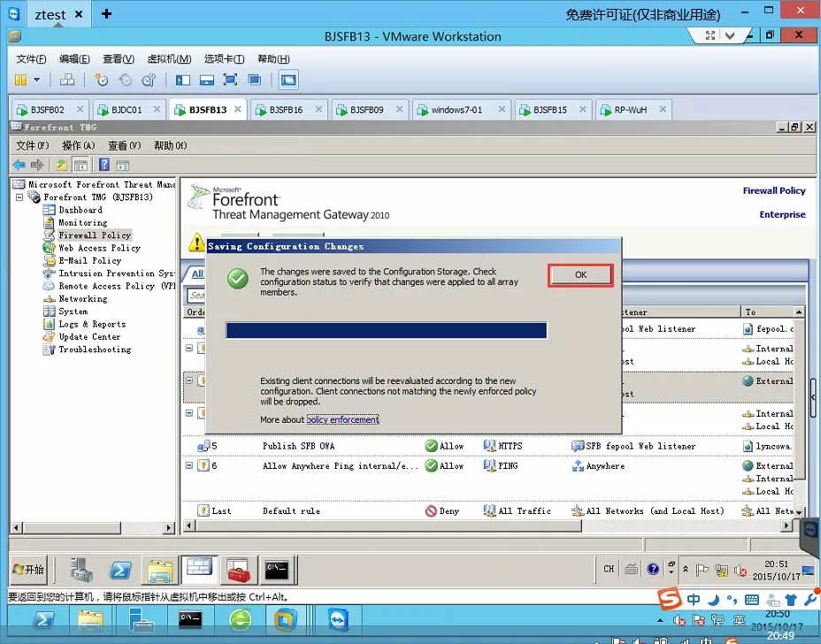Open VMware 虚拟机(M) menu
Image resolution: width=821 pixels, height=644 pixels.
(x=169, y=58)
